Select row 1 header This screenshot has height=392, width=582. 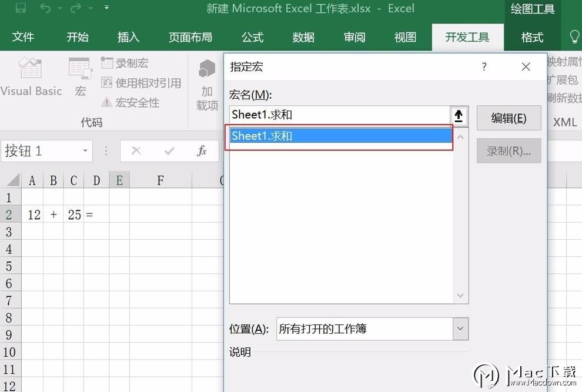click(10, 197)
